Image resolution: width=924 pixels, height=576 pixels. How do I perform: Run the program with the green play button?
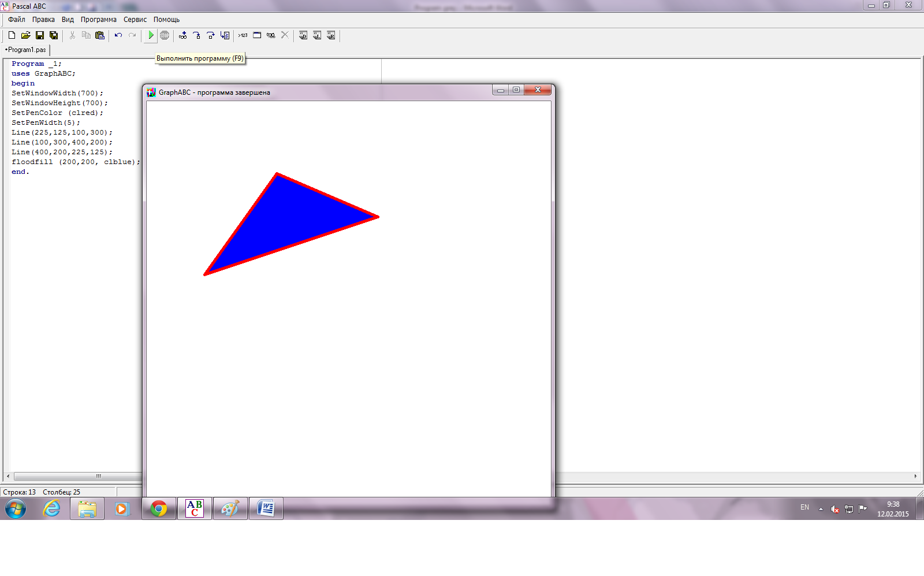[151, 35]
